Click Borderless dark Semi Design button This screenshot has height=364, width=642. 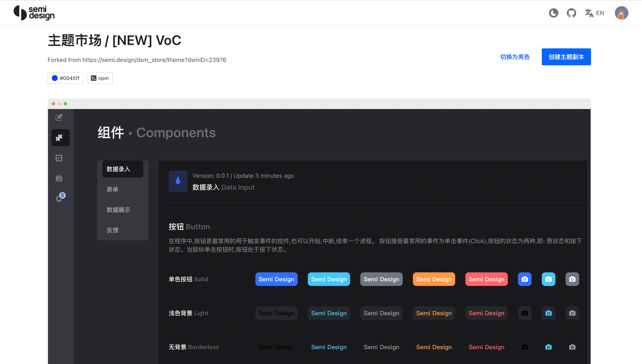coord(276,347)
